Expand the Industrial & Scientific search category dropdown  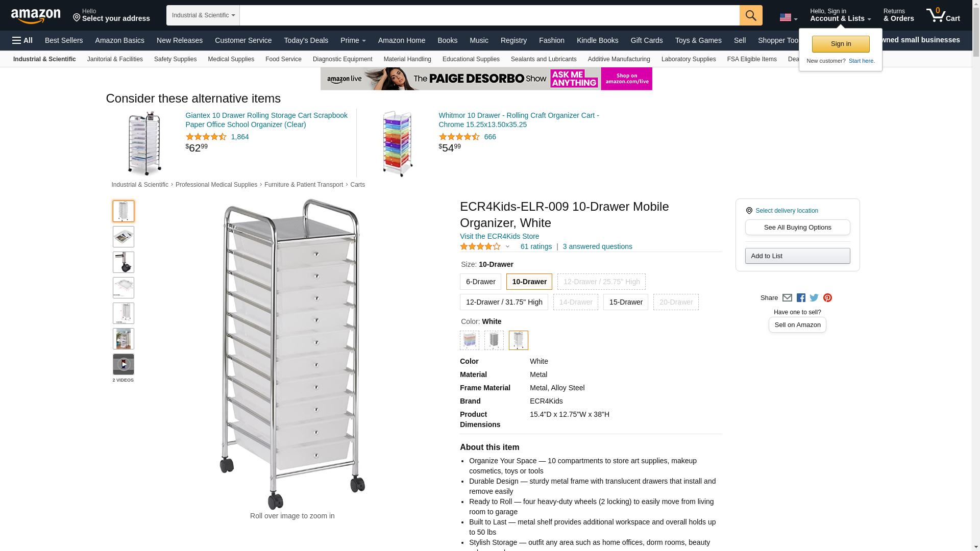click(203, 15)
